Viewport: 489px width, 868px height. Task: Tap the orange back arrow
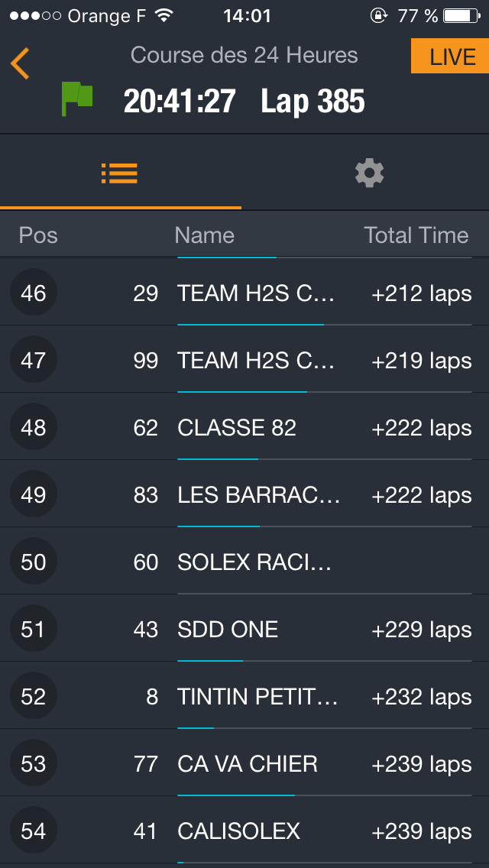pyautogui.click(x=21, y=63)
